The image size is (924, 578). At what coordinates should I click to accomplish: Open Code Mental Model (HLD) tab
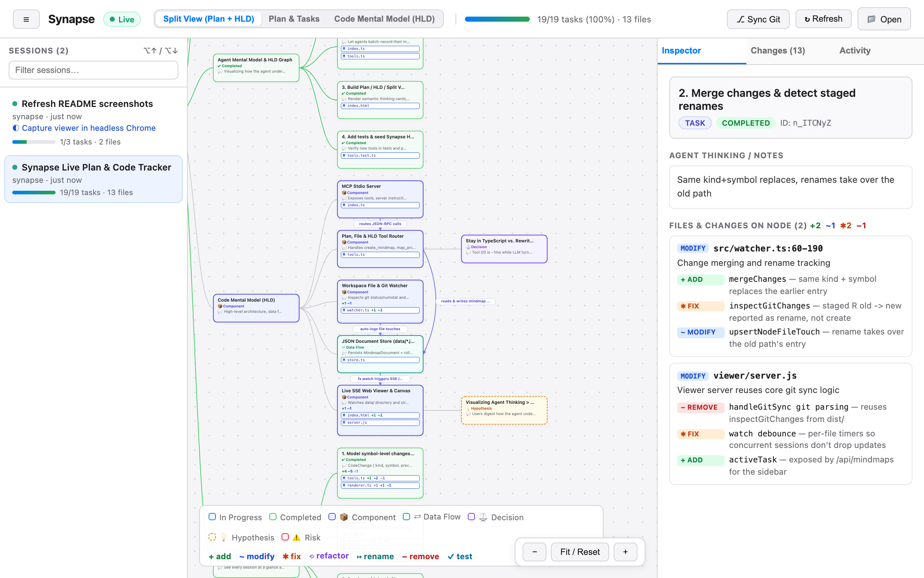coord(384,19)
